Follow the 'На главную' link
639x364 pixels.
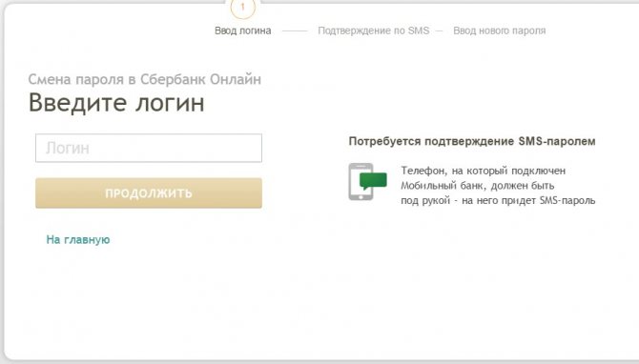(x=78, y=239)
